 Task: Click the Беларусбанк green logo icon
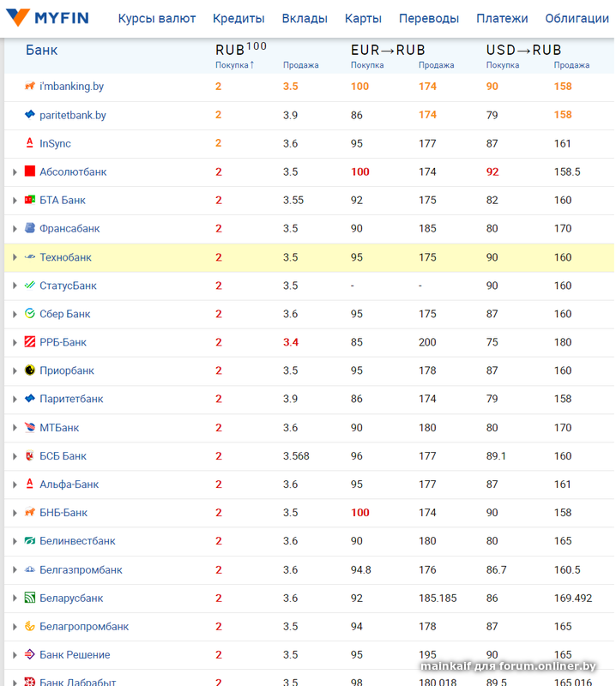coord(30,598)
